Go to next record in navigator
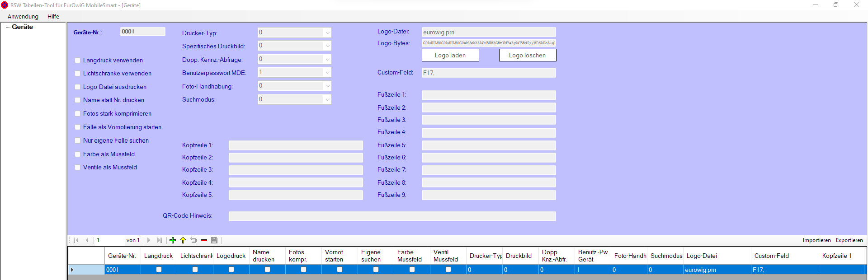This screenshot has width=868, height=280. 149,240
